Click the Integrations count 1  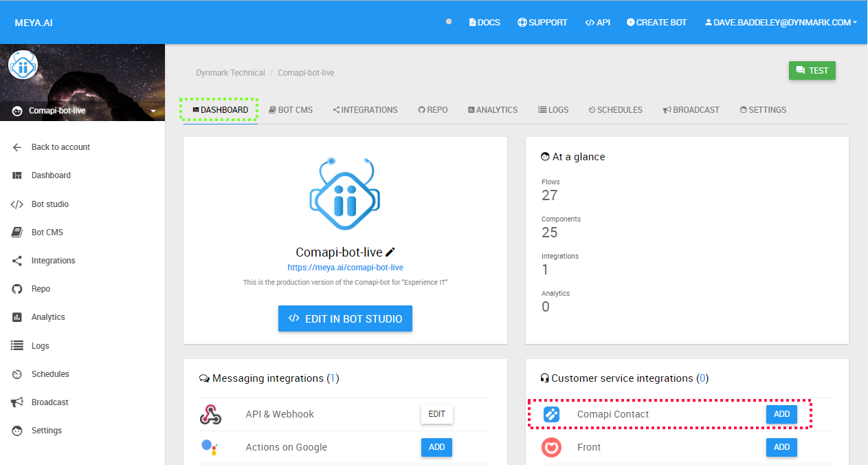[545, 270]
